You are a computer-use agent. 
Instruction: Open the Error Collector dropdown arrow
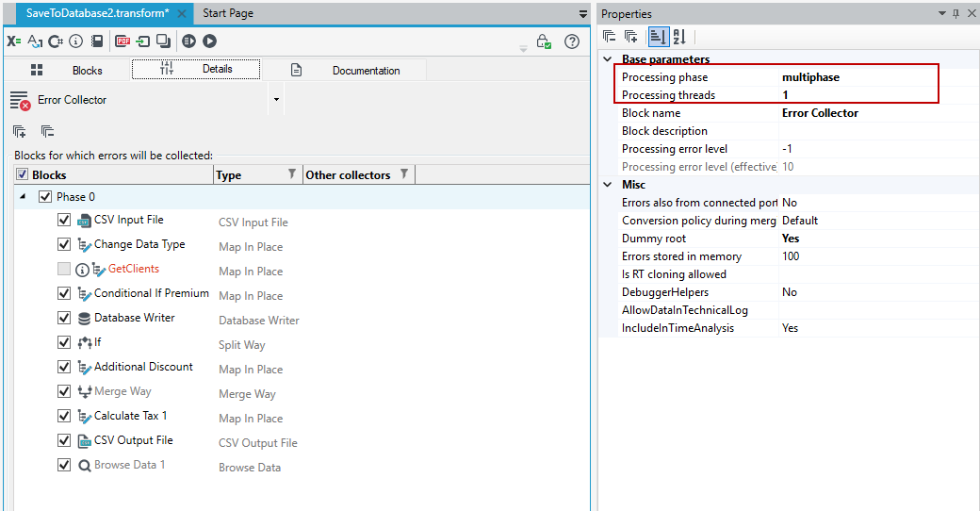276,100
